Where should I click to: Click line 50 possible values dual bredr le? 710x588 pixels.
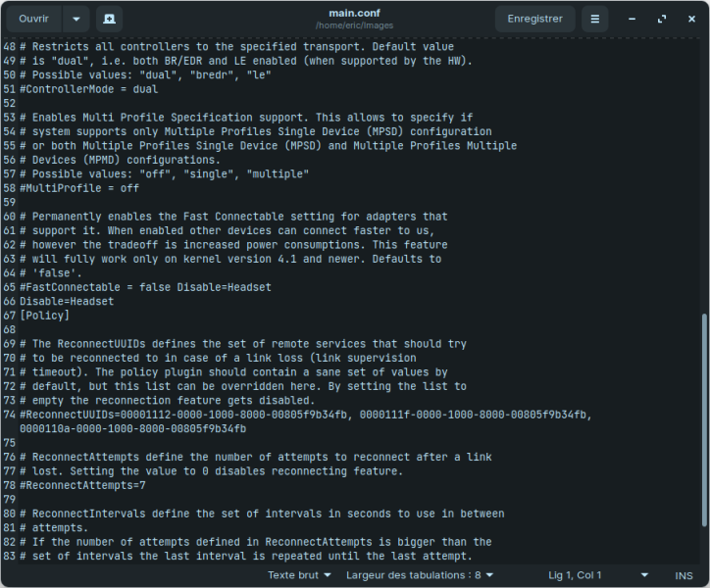coord(145,75)
